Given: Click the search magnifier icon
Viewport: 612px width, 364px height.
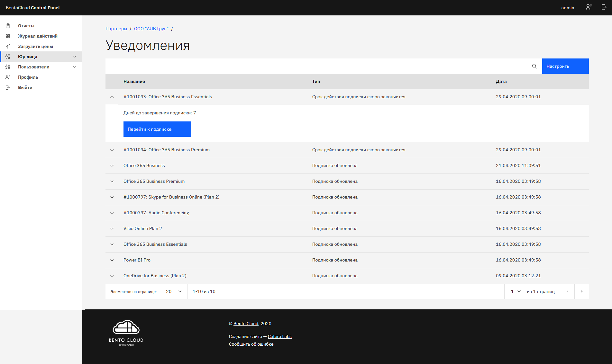Looking at the screenshot, I should pyautogui.click(x=534, y=66).
